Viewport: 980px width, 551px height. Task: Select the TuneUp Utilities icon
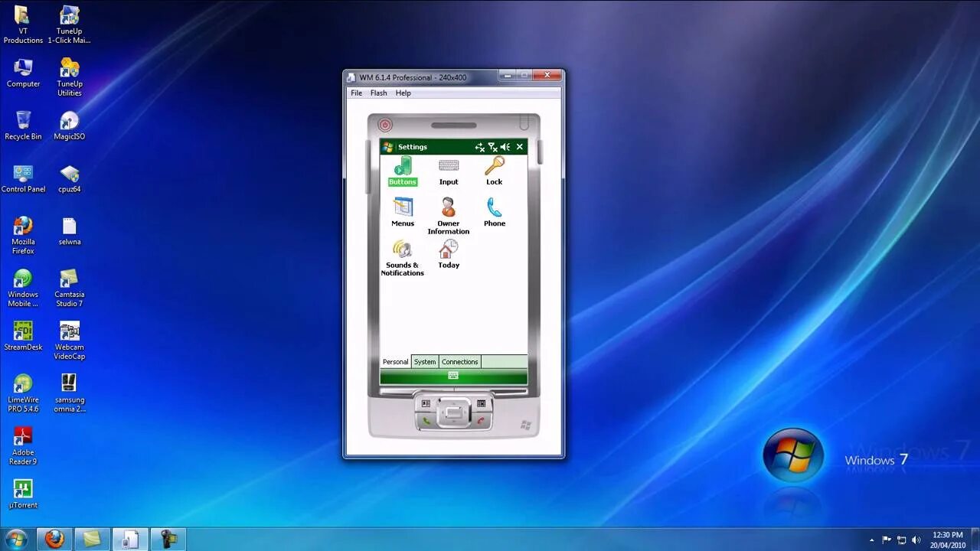(70, 77)
